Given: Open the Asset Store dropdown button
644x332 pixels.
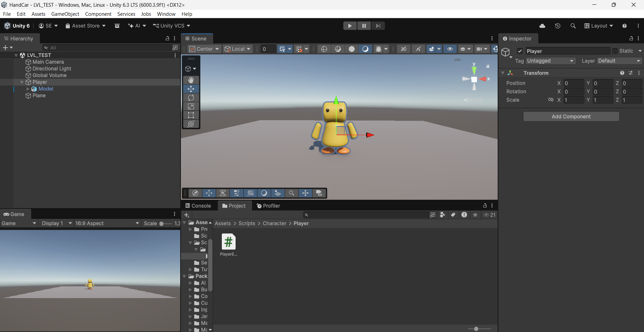Looking at the screenshot, I should pos(86,26).
